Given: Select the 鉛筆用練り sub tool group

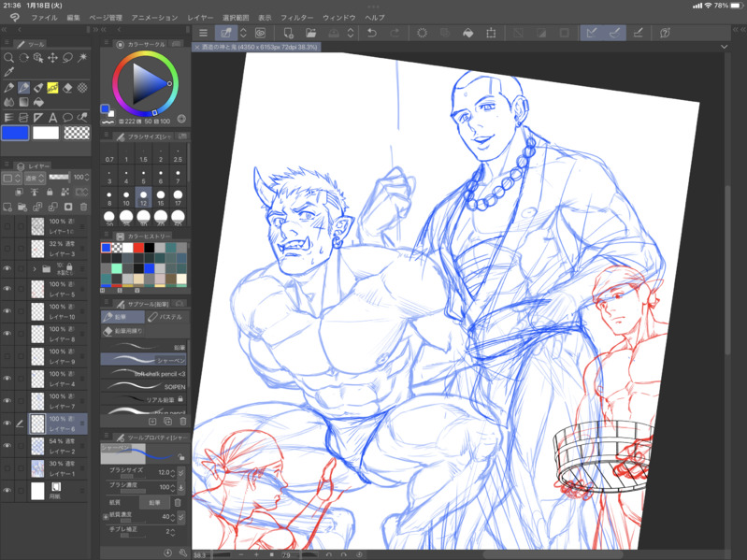Looking at the screenshot, I should coord(122,331).
